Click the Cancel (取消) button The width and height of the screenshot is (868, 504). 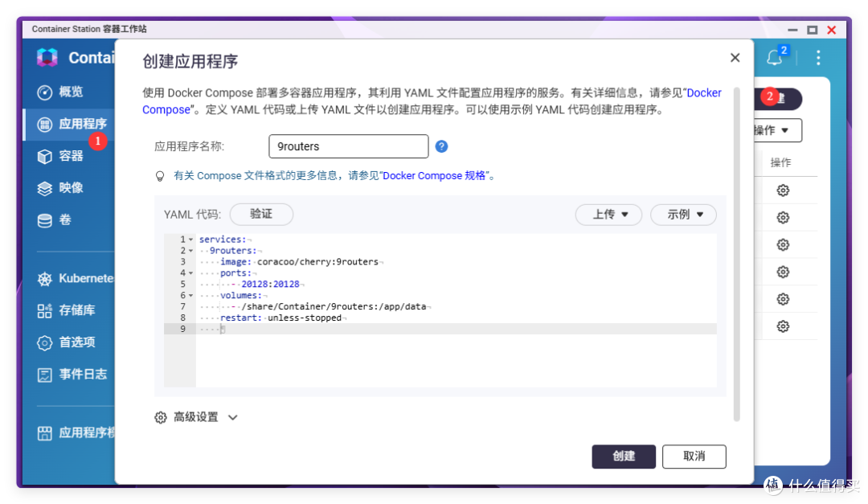click(x=694, y=457)
